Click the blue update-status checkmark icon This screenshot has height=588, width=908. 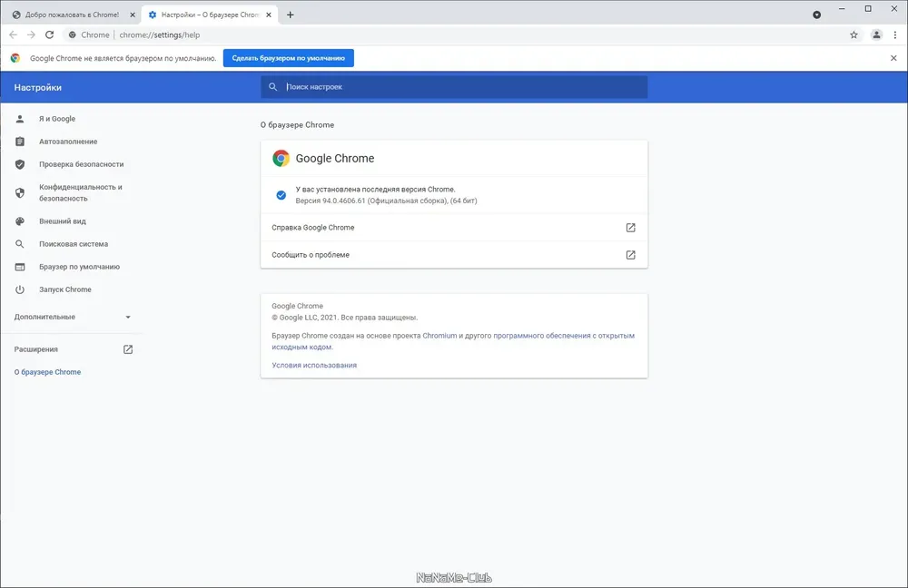(x=281, y=195)
